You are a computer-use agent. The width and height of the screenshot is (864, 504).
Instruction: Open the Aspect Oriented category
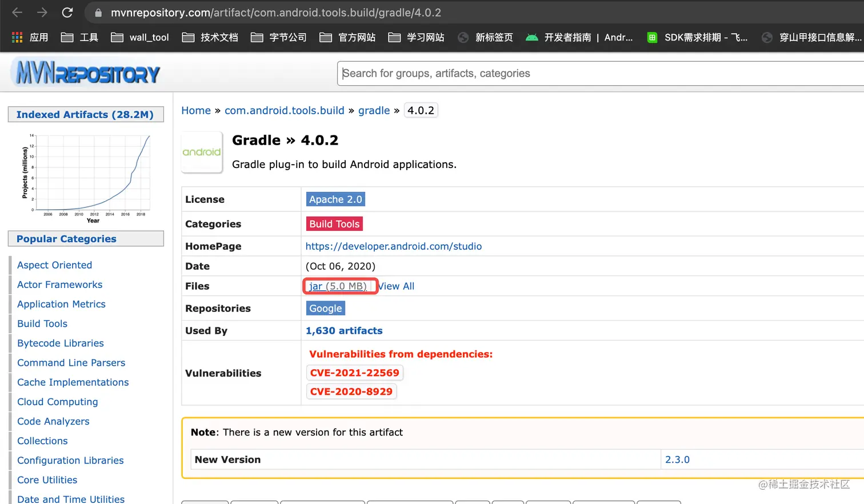(x=54, y=265)
